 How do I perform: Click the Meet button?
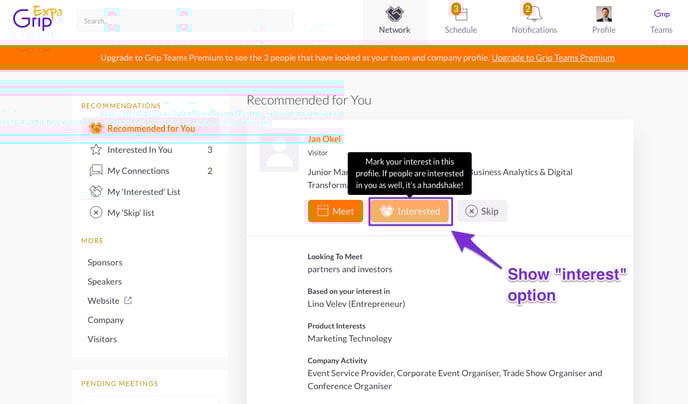[x=335, y=211]
